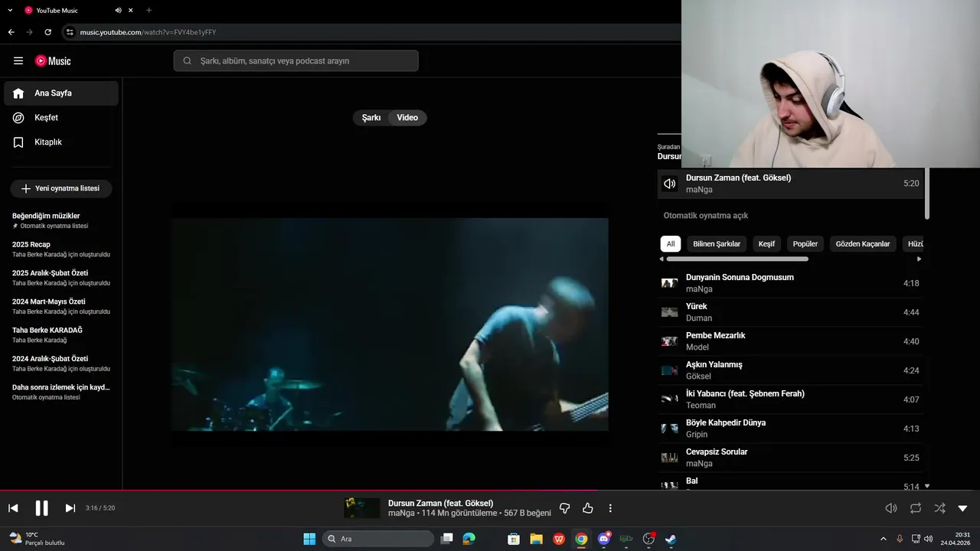Click the Yürek song thumbnail
Viewport: 980px width, 551px height.
click(x=669, y=312)
